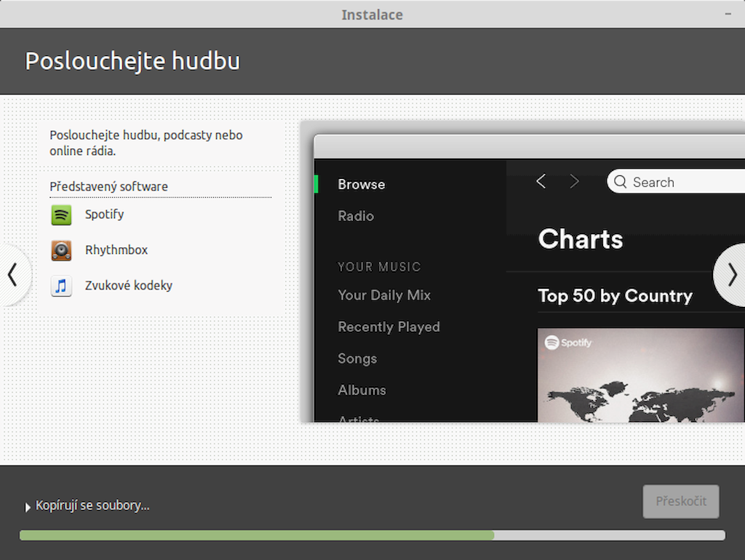Open the world map chart thumbnail
The image size is (745, 560).
[x=641, y=375]
